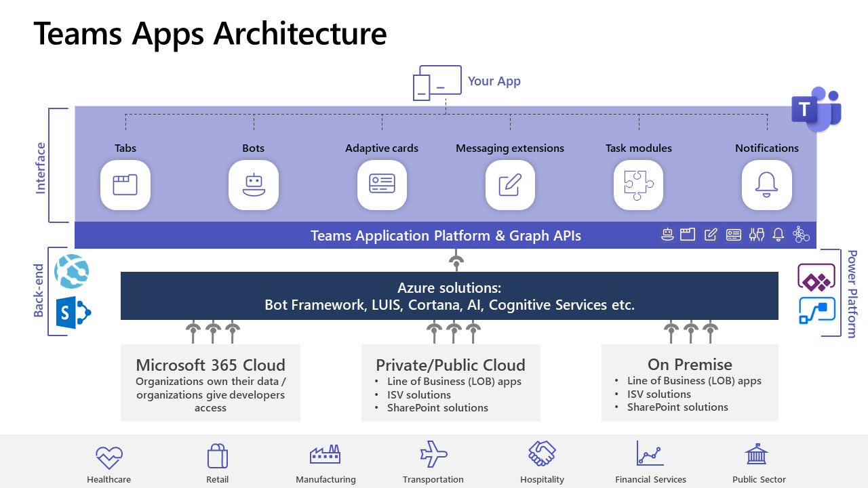Click the Public Sector label text
This screenshot has width=868, height=488.
759,479
